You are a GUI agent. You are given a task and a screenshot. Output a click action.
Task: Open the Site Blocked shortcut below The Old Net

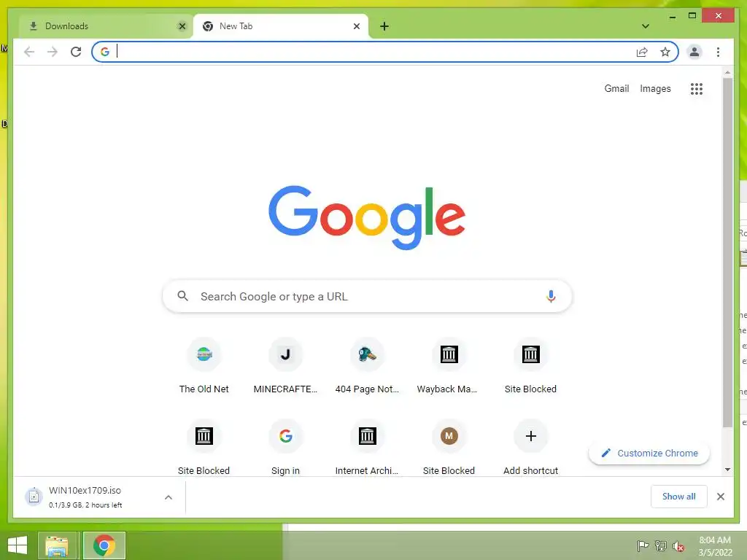(204, 447)
